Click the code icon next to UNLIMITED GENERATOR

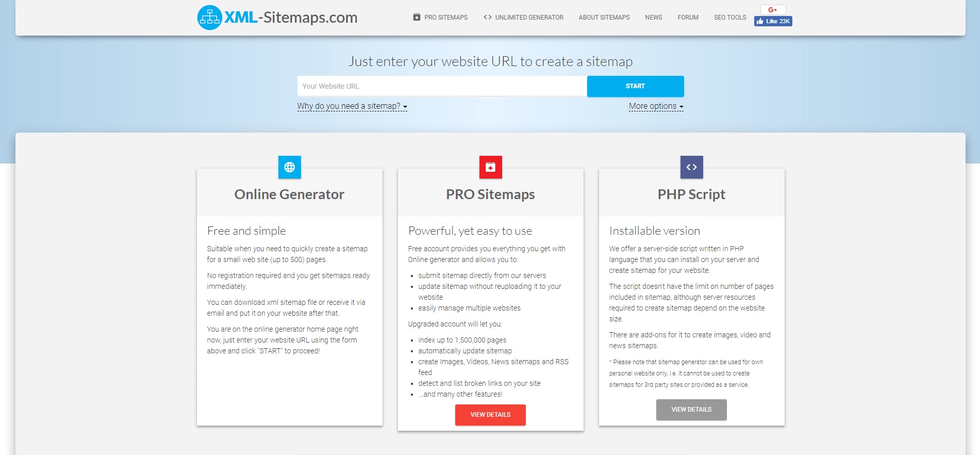[487, 17]
